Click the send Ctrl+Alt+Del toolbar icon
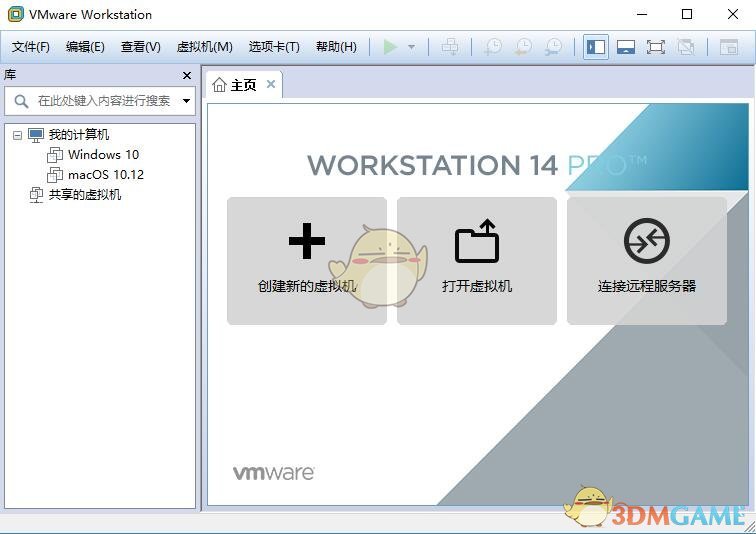This screenshot has width=756, height=534. click(450, 47)
